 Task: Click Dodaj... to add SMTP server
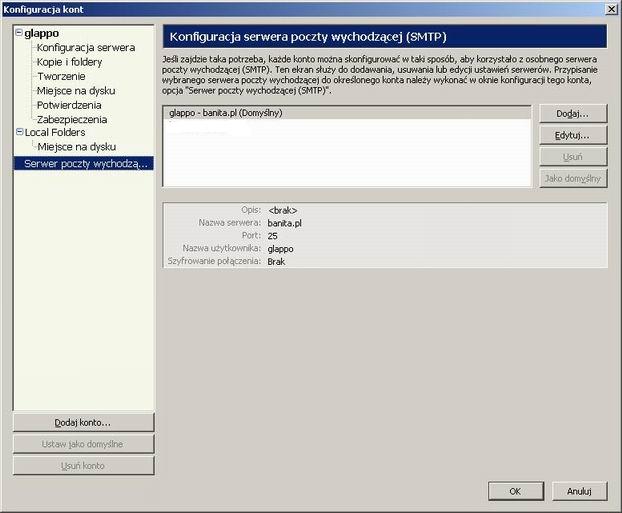coord(572,114)
